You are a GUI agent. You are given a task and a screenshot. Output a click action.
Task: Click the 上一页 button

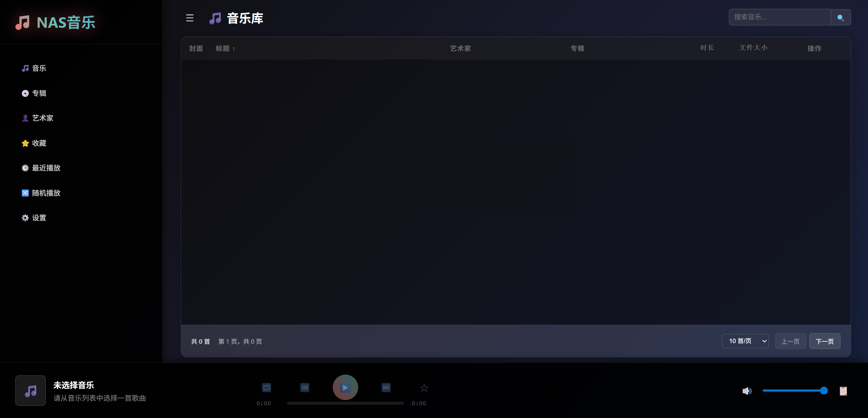coord(790,341)
